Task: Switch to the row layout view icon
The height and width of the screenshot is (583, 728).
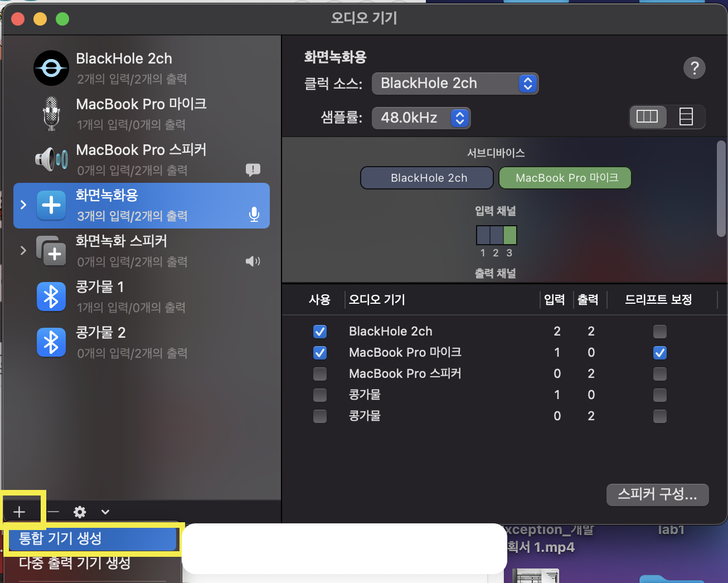Action: 686,116
